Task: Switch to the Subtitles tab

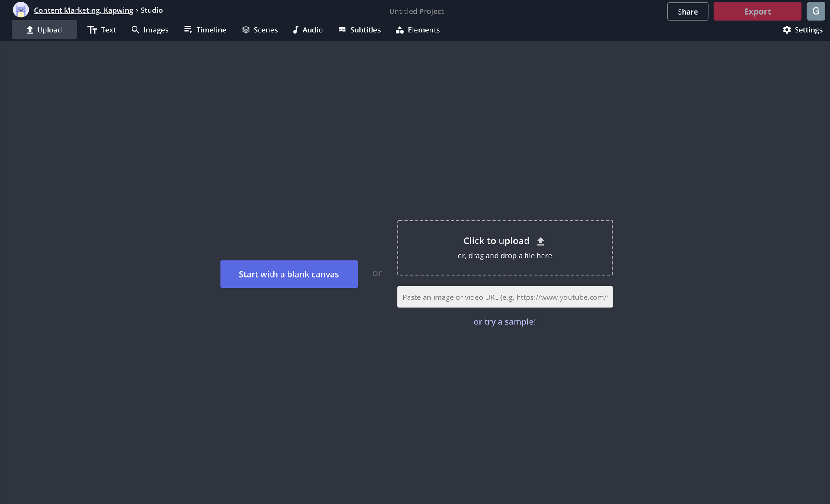Action: pos(365,30)
